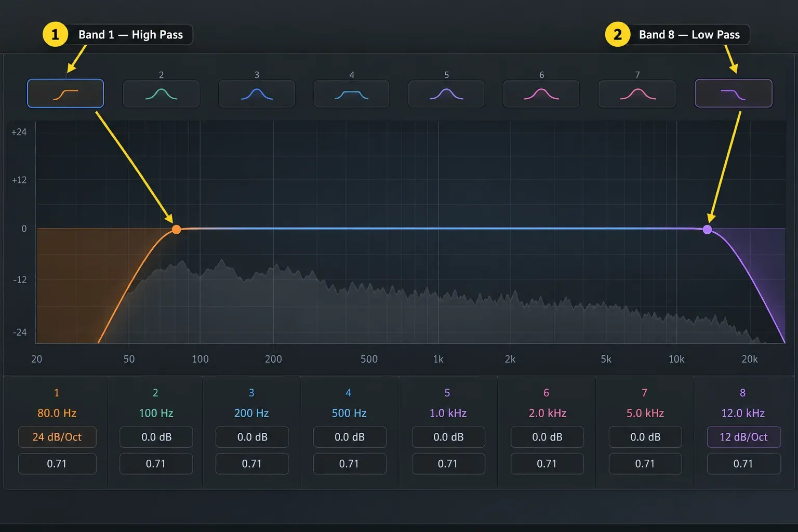Click the Band 7 Q field 0.71
798x532 pixels.
coord(645,463)
